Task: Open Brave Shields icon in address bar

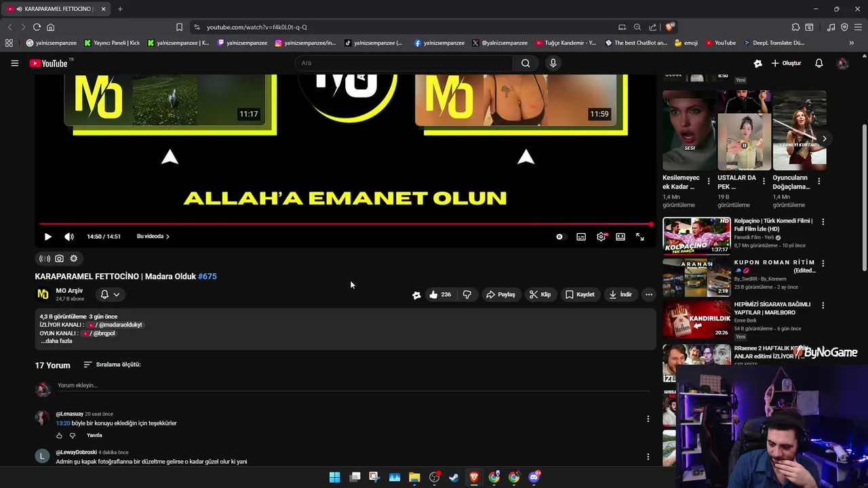Action: tap(670, 27)
